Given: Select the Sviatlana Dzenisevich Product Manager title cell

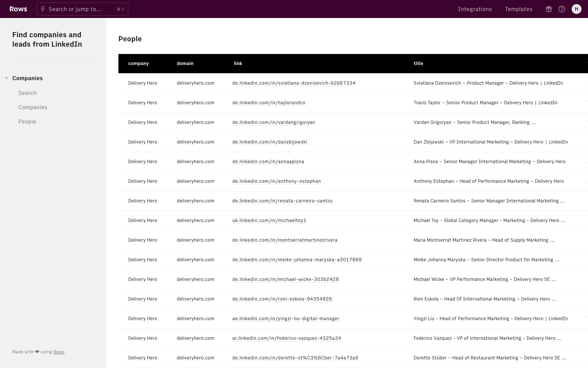Looking at the screenshot, I should (x=488, y=83).
